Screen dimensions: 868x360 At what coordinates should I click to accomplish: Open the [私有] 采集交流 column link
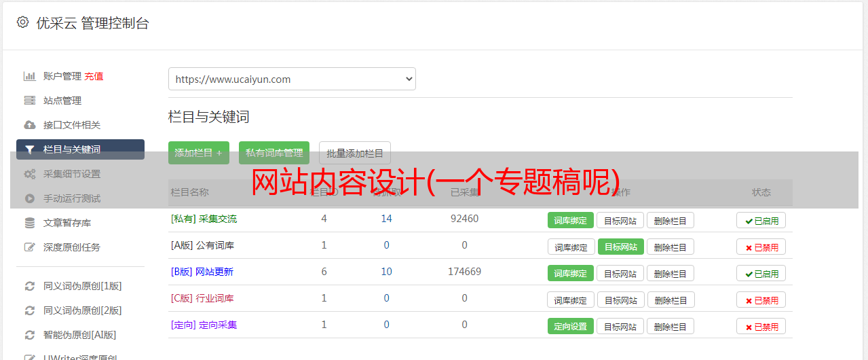(x=204, y=219)
